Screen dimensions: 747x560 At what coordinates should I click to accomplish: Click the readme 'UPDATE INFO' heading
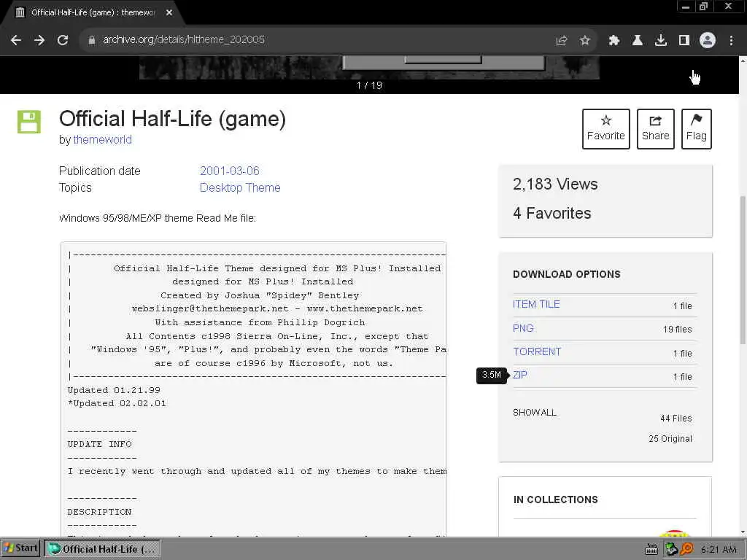point(99,444)
